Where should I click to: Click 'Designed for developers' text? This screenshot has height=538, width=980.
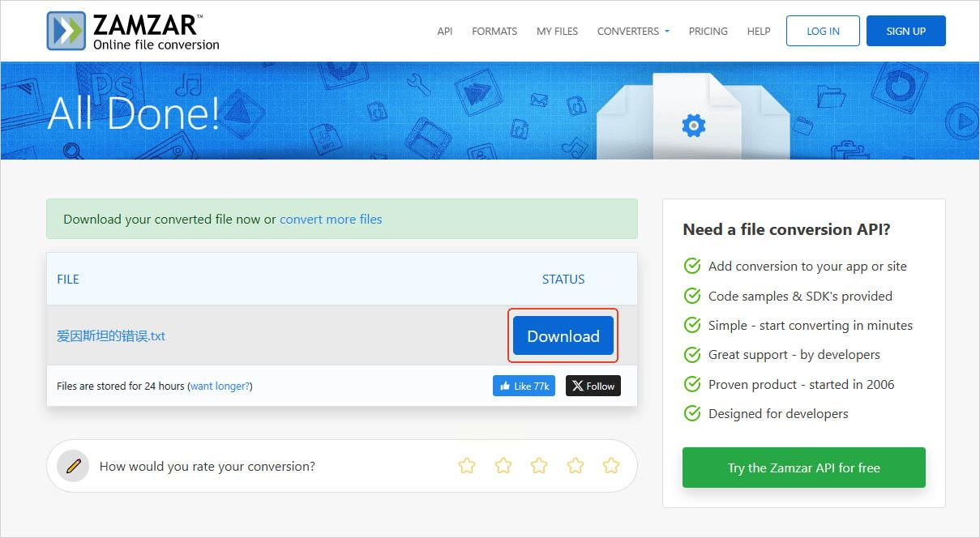[x=778, y=413]
